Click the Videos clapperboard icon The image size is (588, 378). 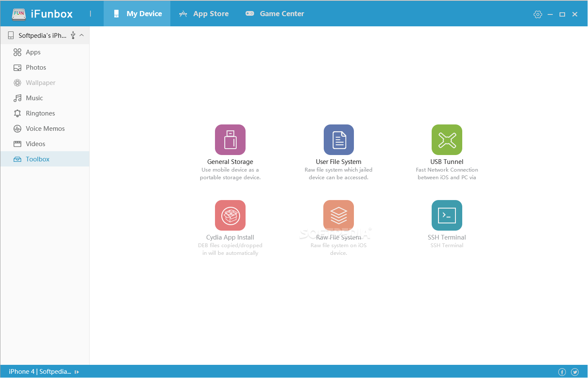tap(17, 144)
